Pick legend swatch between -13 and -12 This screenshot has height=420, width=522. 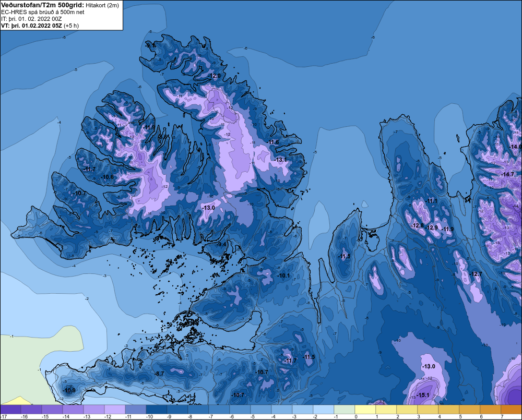point(94,410)
